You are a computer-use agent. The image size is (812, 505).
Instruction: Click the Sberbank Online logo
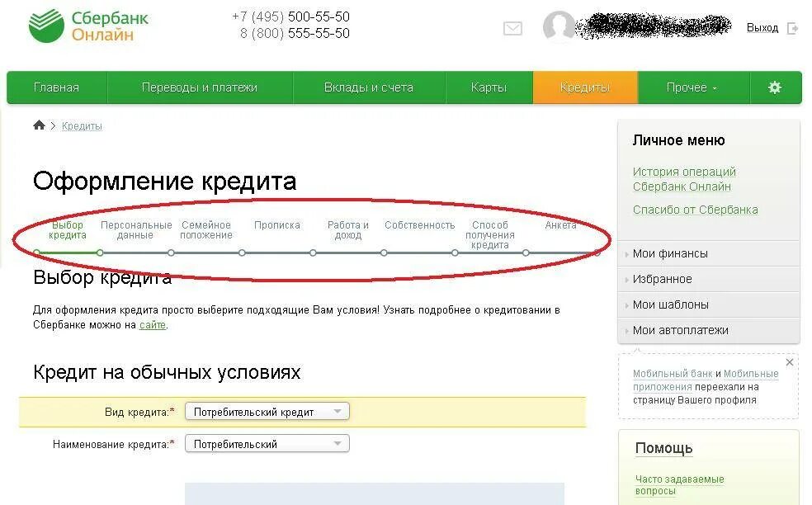pos(88,26)
